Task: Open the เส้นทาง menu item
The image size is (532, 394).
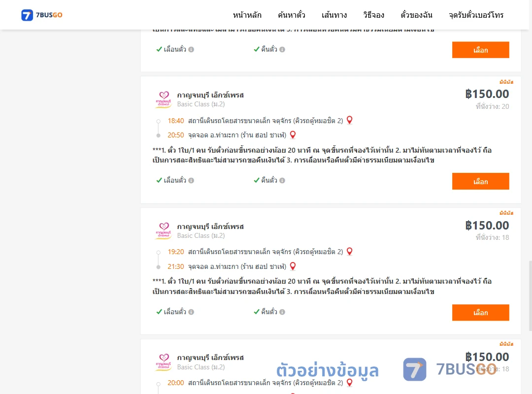Action: pyautogui.click(x=334, y=15)
